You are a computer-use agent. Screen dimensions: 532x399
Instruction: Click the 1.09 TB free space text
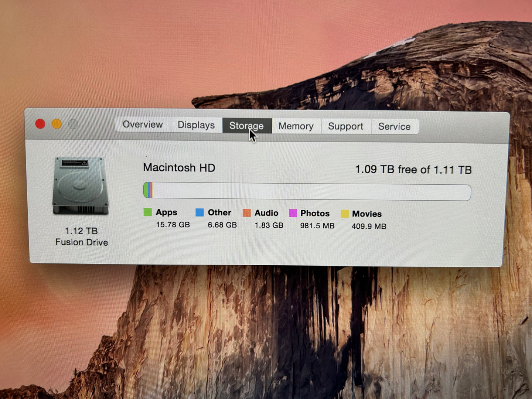pos(413,170)
